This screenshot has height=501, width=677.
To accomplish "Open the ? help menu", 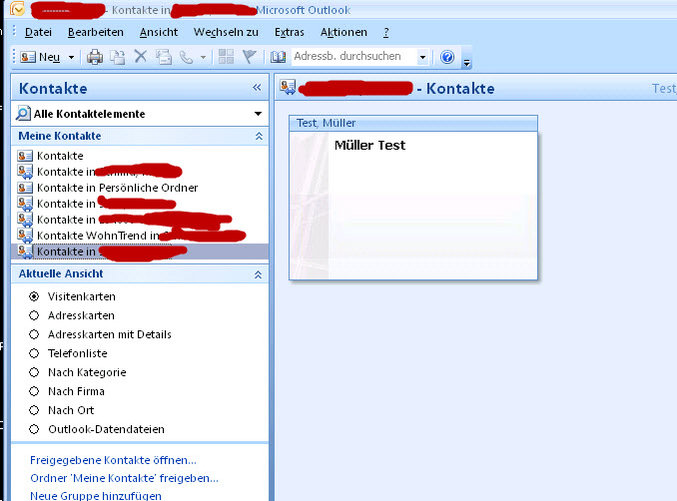I will coord(386,32).
